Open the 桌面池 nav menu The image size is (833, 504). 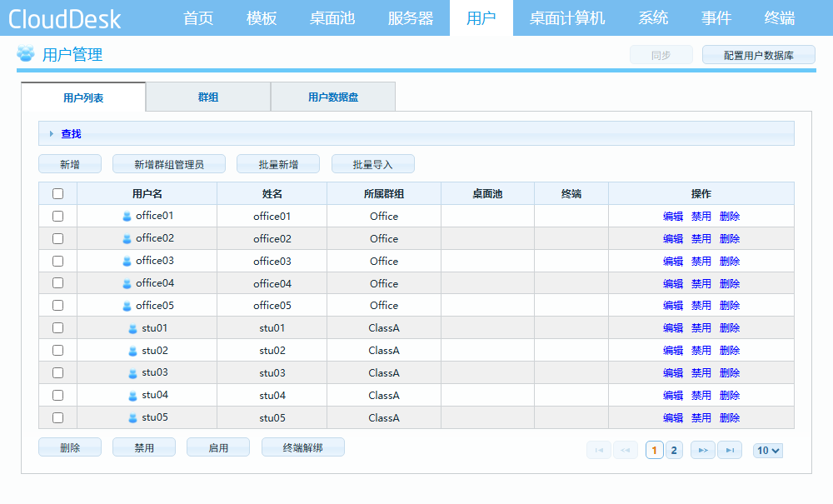pos(332,18)
